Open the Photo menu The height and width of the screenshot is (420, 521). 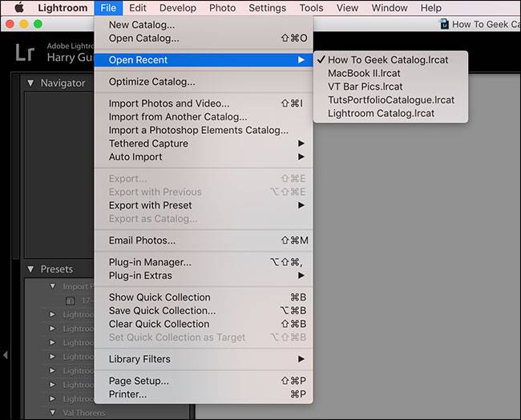click(x=222, y=8)
